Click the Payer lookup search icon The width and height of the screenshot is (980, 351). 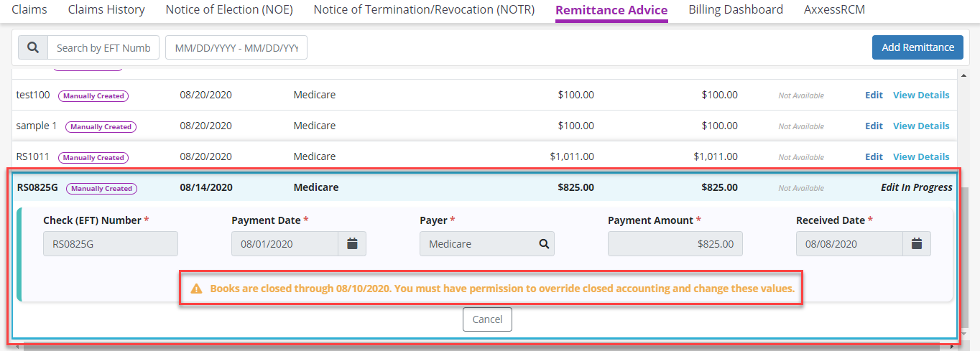[x=545, y=244]
